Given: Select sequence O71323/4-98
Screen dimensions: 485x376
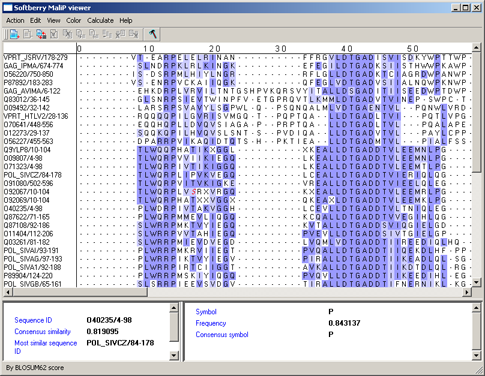Looking at the screenshot, I should coord(23,166).
